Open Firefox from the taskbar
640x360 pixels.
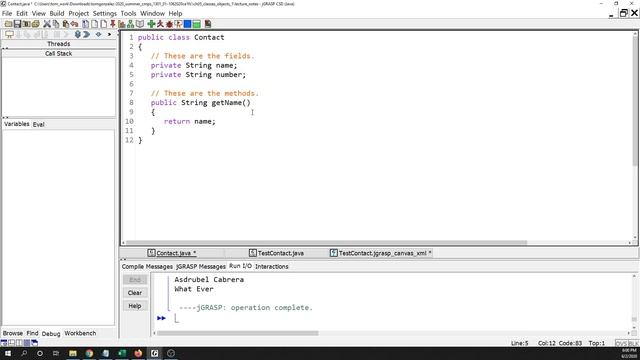coord(138,353)
